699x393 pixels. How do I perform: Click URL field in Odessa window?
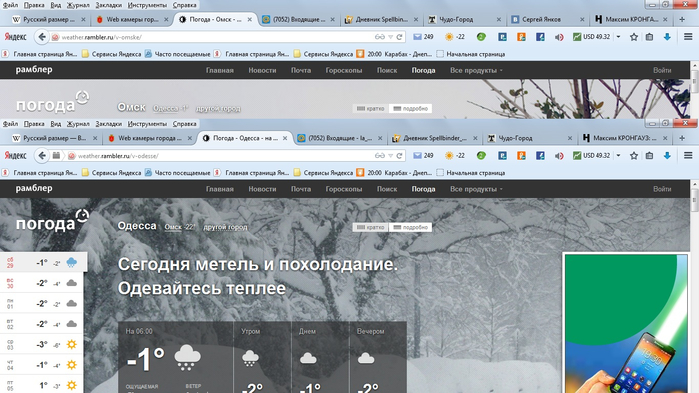click(x=223, y=156)
